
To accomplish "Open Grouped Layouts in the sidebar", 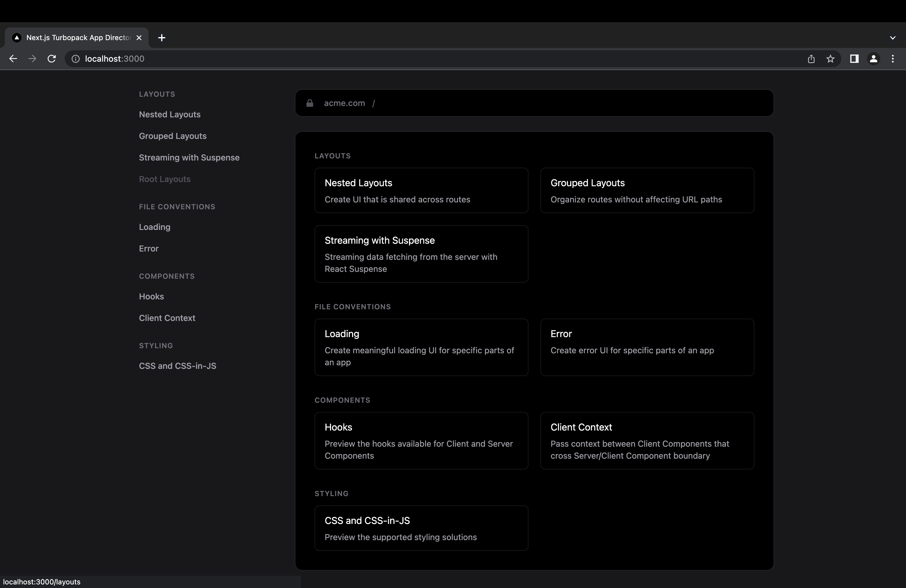I will [173, 136].
